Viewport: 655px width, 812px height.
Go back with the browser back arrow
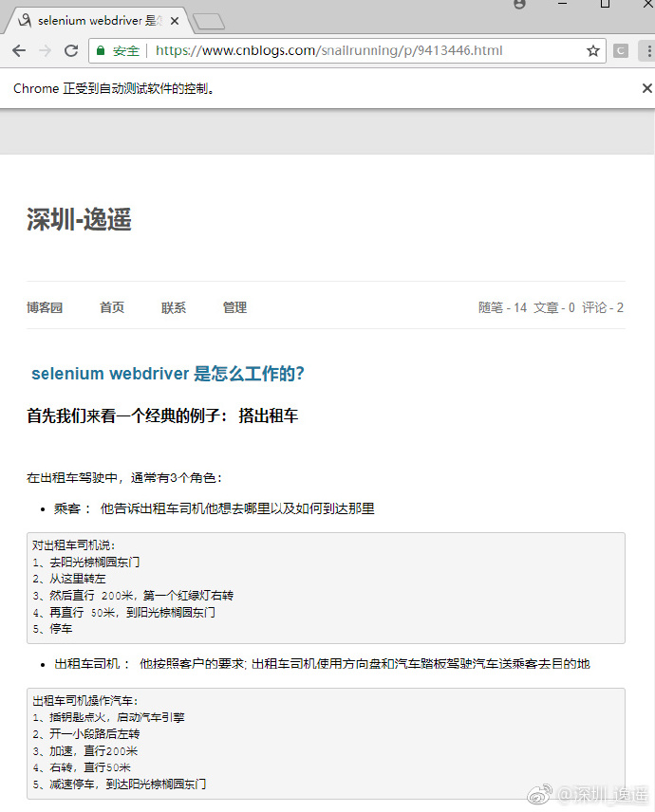click(x=19, y=51)
